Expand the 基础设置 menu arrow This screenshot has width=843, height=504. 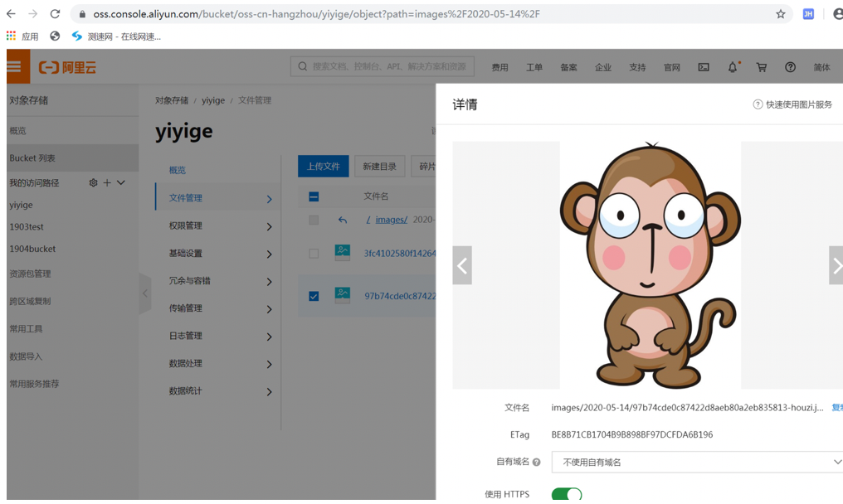click(x=270, y=254)
